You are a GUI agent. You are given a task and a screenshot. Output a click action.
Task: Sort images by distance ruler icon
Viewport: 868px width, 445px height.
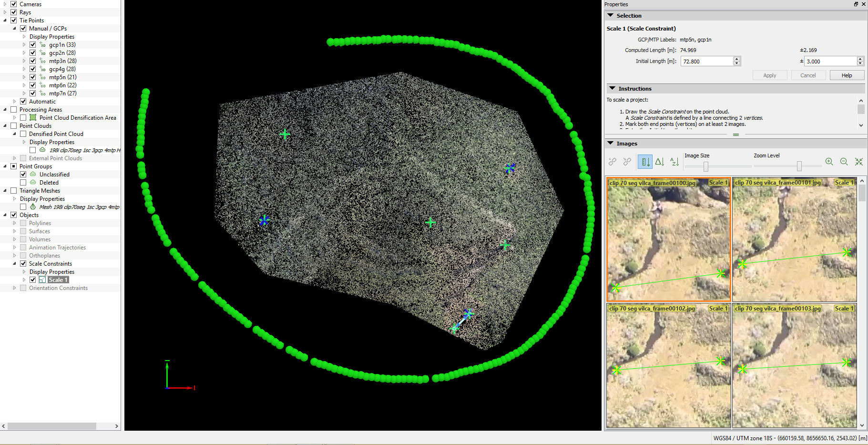point(645,162)
